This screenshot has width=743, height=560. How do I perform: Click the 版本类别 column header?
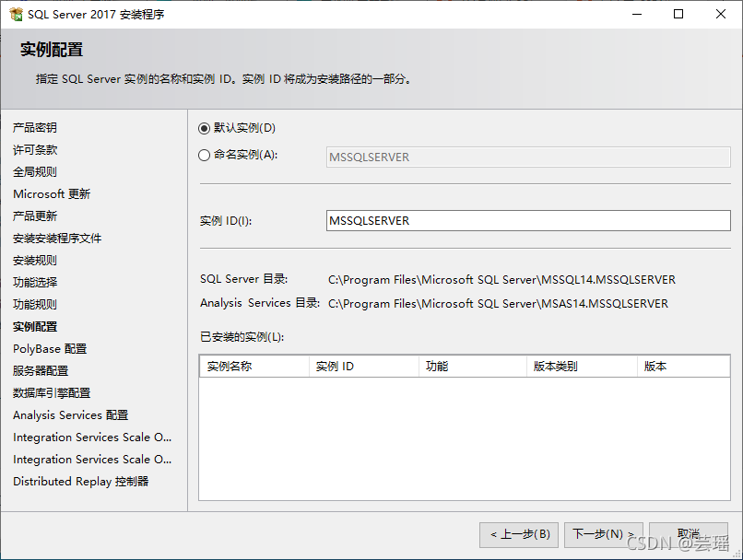click(582, 367)
